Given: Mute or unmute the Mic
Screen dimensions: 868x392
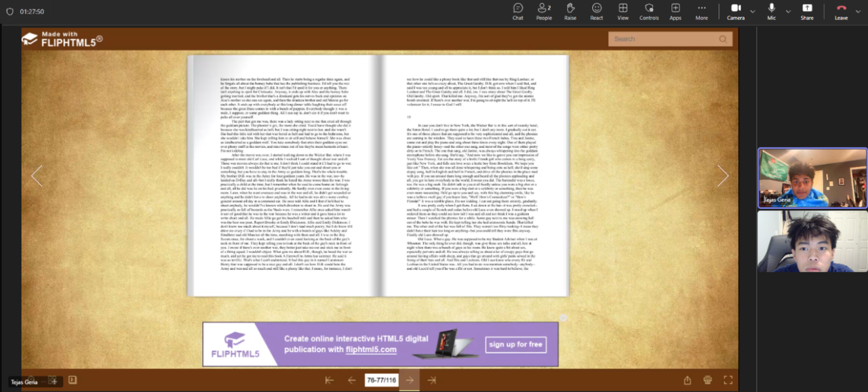Looking at the screenshot, I should 772,12.
